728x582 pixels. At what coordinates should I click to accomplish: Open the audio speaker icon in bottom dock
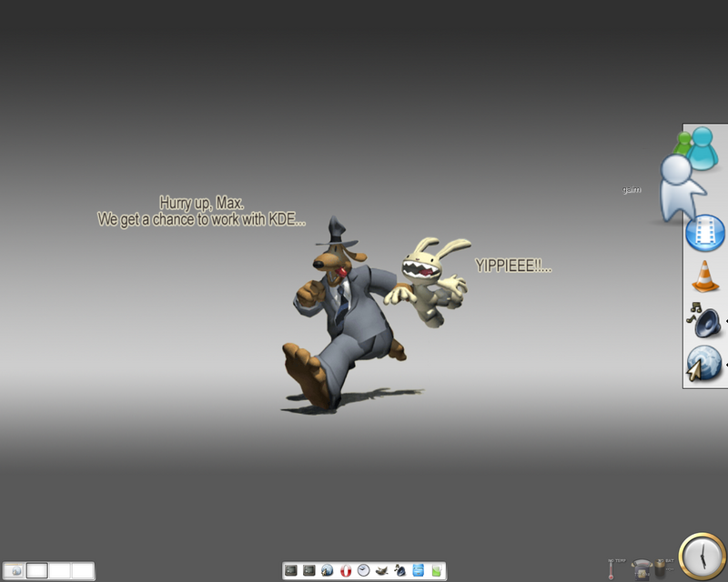(399, 570)
